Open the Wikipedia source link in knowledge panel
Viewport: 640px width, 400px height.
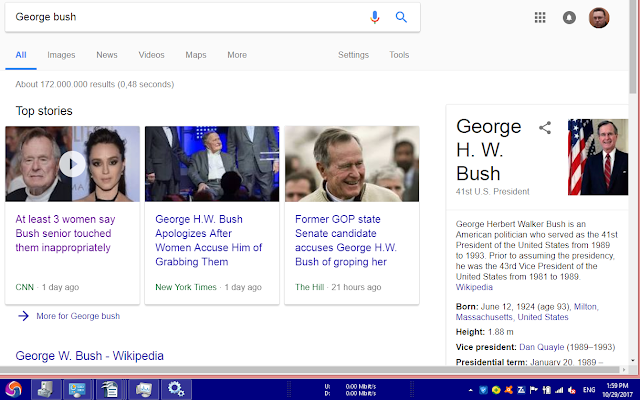click(474, 287)
